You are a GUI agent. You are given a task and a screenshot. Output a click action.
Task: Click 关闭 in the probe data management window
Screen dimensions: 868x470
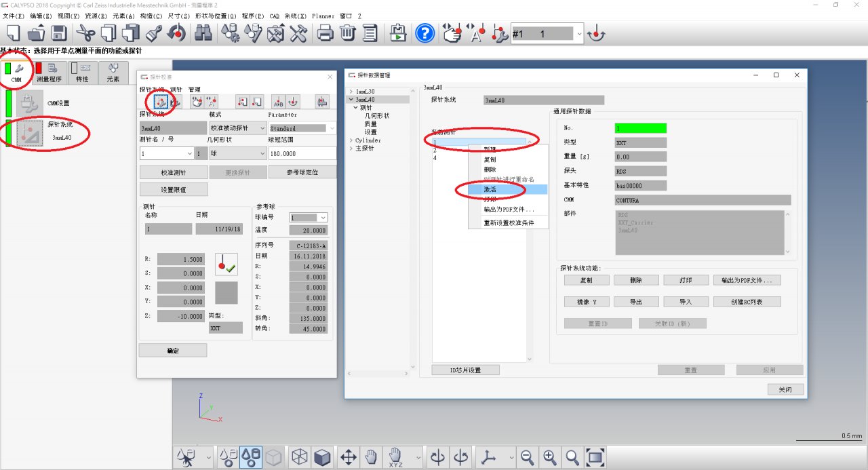pyautogui.click(x=785, y=389)
